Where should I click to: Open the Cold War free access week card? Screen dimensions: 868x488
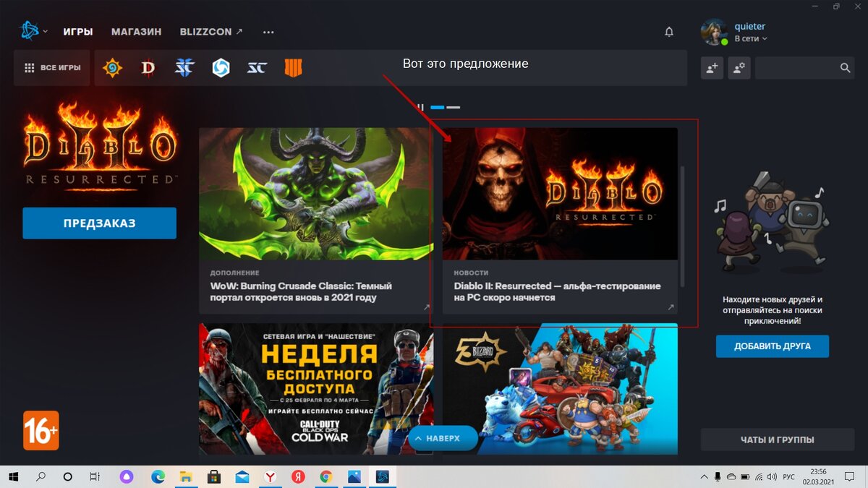316,389
